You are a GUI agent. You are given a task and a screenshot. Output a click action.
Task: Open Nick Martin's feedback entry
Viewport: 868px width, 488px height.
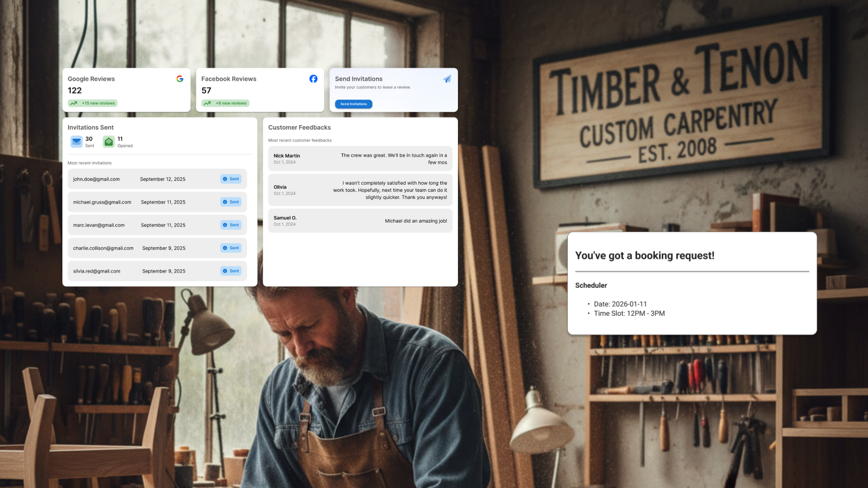(x=360, y=159)
